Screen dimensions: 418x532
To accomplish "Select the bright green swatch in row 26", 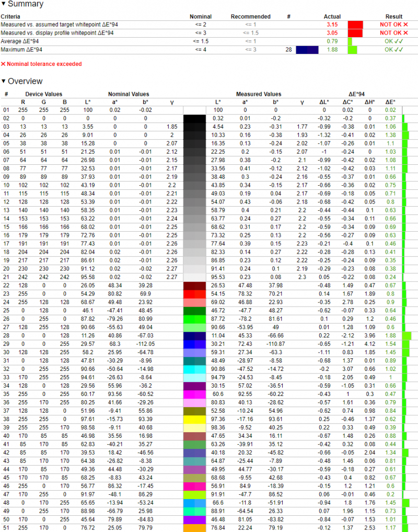I will pos(194,319).
